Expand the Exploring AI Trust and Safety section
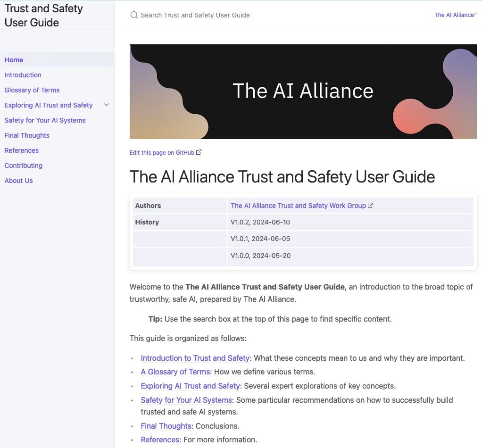This screenshot has height=448, width=482. click(106, 105)
